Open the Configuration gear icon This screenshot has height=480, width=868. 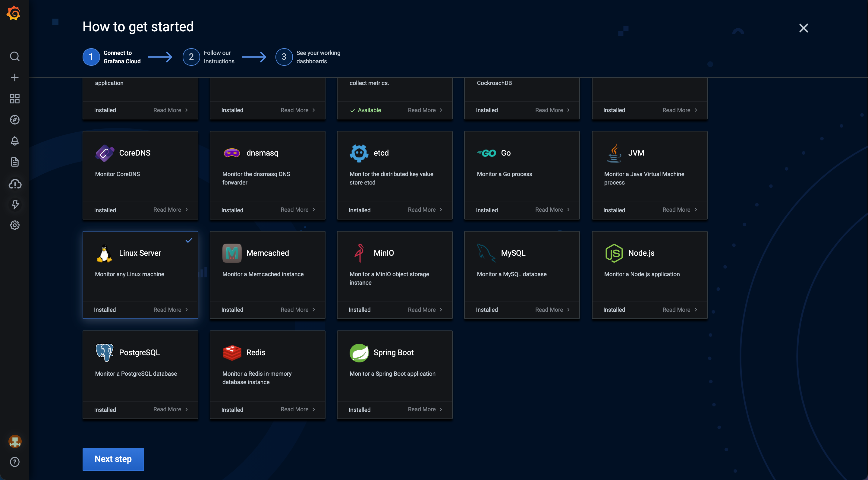click(14, 225)
